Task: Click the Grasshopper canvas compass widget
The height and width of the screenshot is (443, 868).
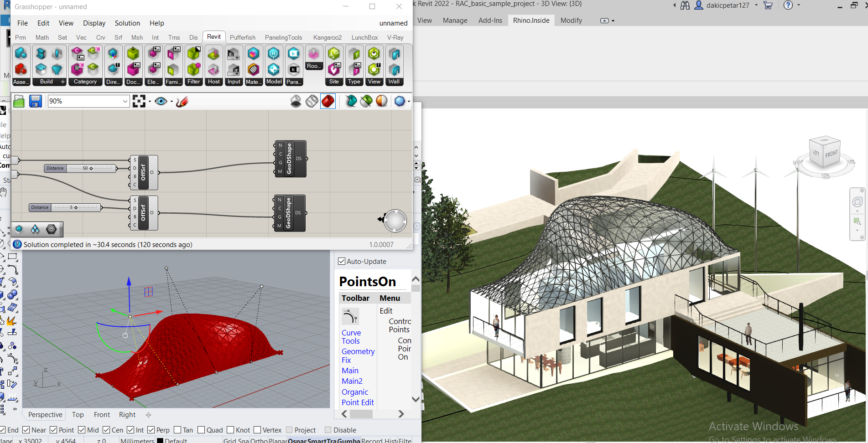Action: [395, 221]
